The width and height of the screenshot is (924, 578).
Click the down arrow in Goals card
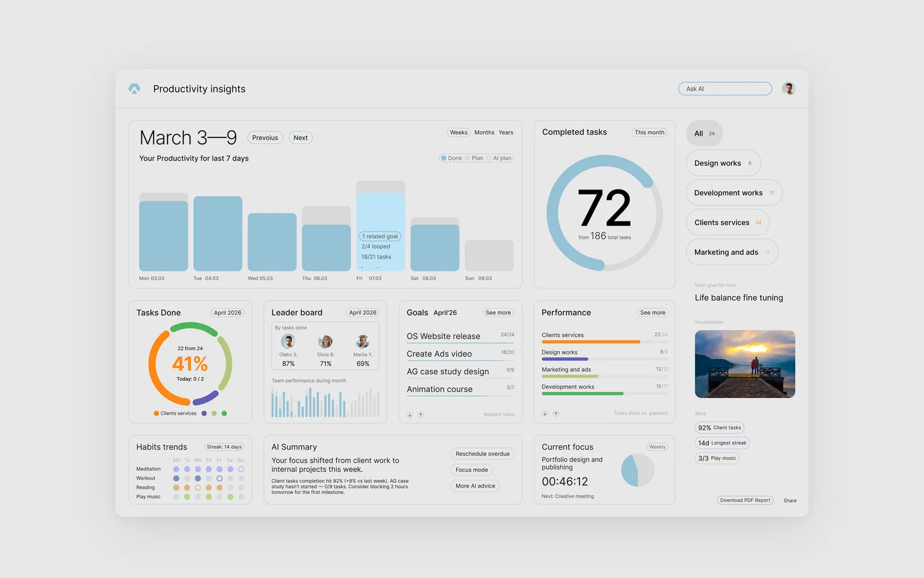point(410,415)
